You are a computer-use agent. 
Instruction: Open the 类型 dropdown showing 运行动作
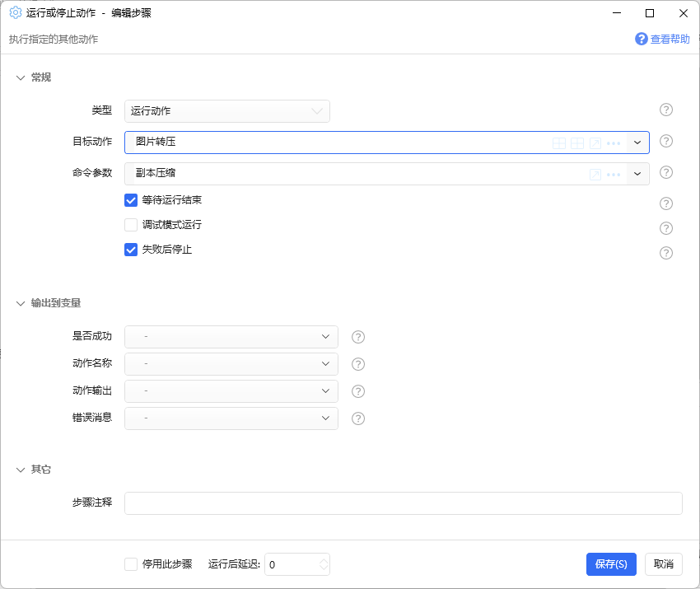click(227, 111)
